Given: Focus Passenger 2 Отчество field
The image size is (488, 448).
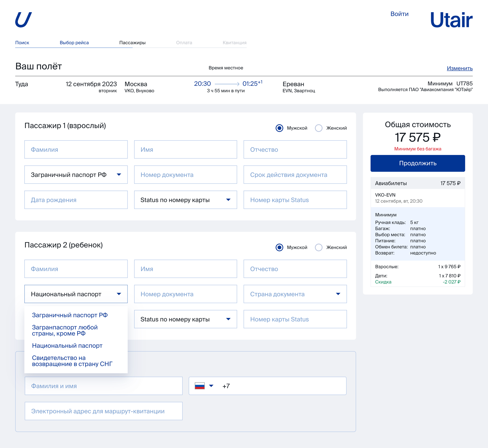Looking at the screenshot, I should [295, 269].
